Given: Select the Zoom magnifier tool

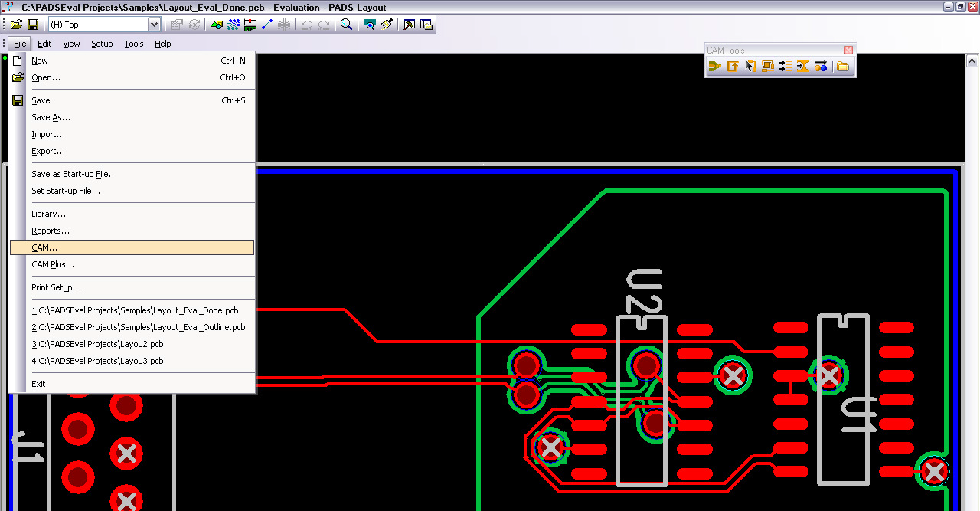Looking at the screenshot, I should (x=346, y=25).
